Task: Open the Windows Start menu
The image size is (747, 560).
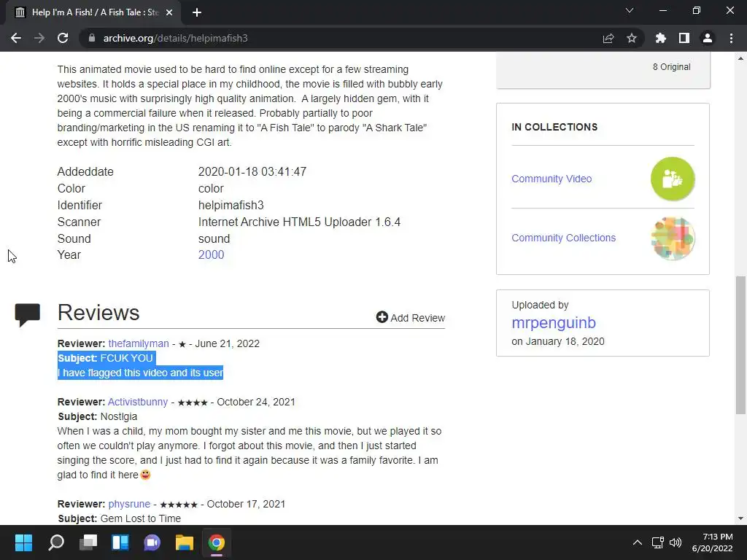Action: 23,542
